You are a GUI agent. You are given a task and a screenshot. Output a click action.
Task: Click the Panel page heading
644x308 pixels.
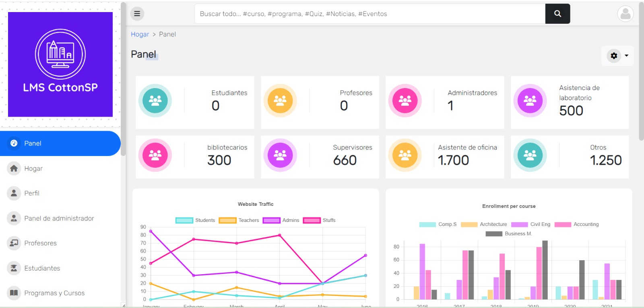pyautogui.click(x=143, y=54)
